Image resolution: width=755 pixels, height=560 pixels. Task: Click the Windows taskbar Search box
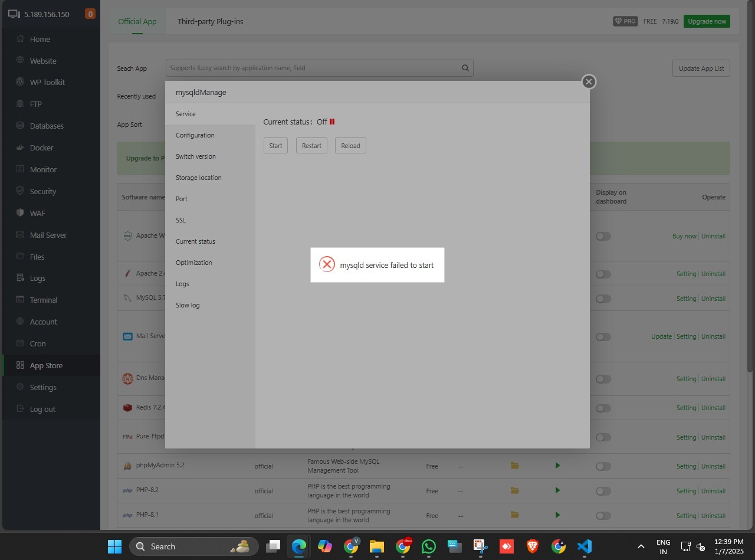click(x=193, y=546)
